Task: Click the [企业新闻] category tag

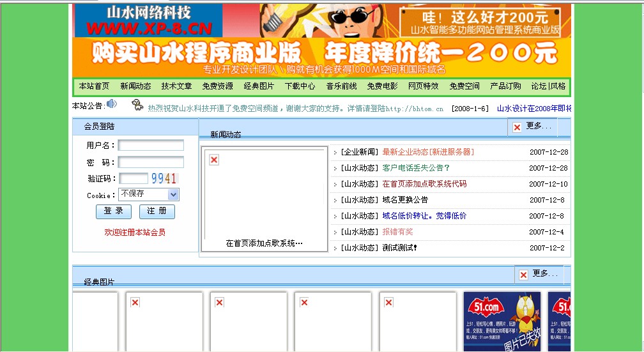Action: pos(359,152)
